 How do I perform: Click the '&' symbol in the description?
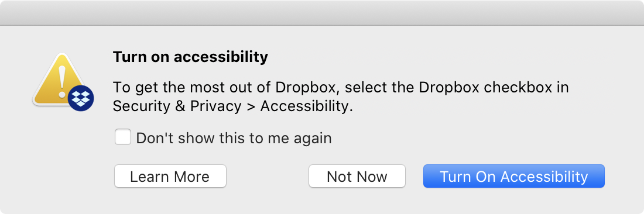click(x=179, y=106)
